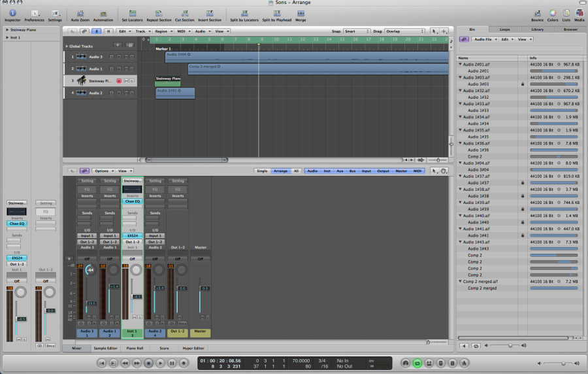Toggle the Audio filter button in Mixer
This screenshot has width=588, height=374.
pyautogui.click(x=312, y=171)
